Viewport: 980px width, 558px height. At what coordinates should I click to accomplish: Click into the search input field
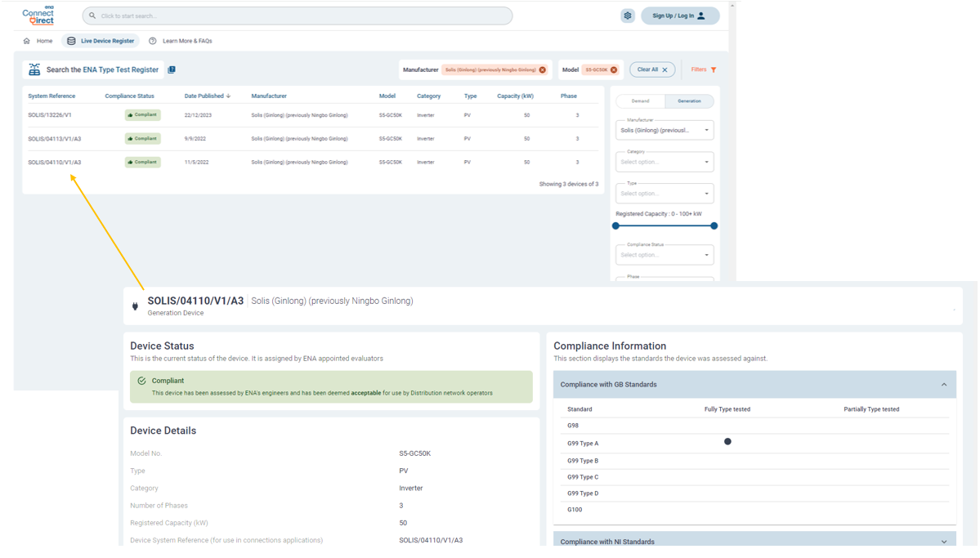coord(298,16)
